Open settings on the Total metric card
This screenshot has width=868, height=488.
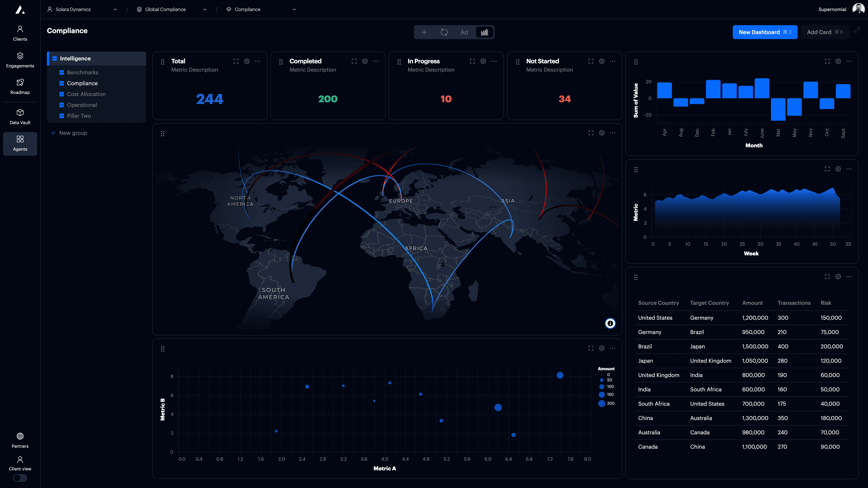247,61
